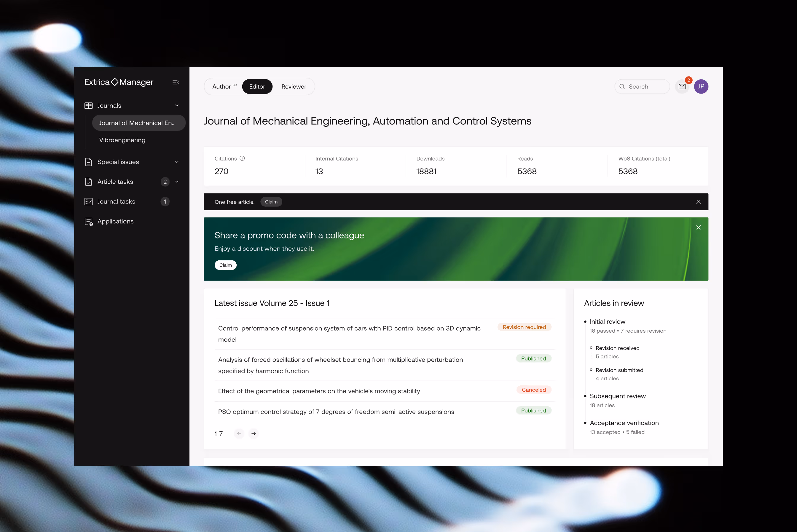Close the promo code banner
This screenshot has width=797, height=532.
pos(698,227)
